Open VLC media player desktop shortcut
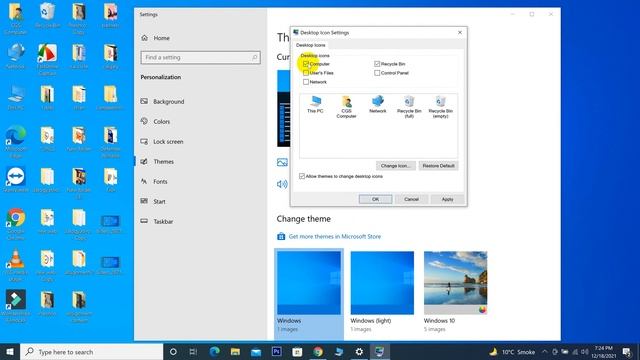 [16, 264]
